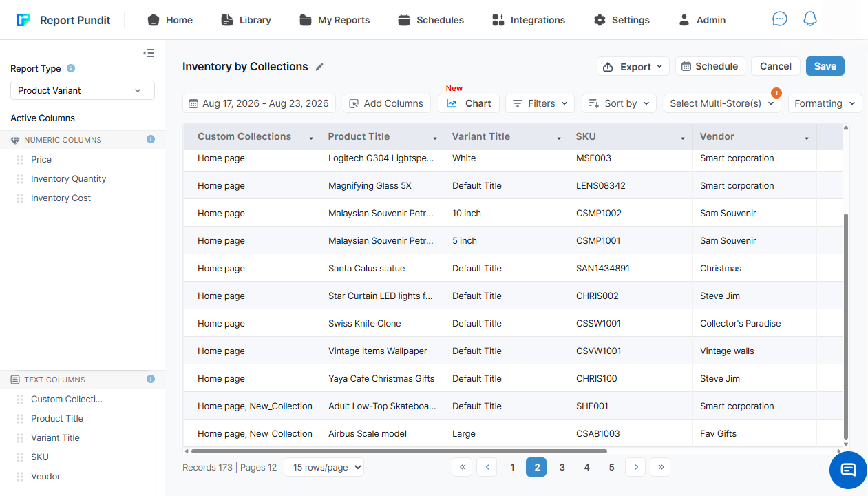Grab the drag handle beside Variant Title
The height and width of the screenshot is (496, 868).
click(20, 437)
